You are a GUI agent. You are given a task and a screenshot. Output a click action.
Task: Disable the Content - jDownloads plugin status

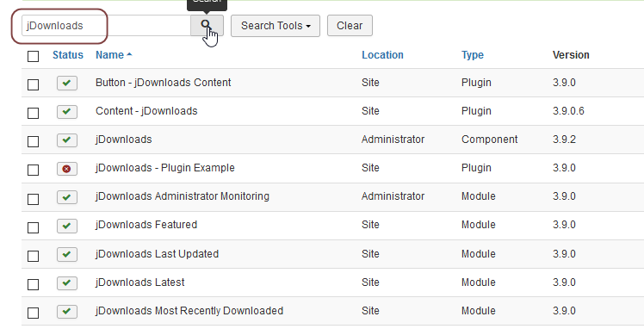click(67, 111)
